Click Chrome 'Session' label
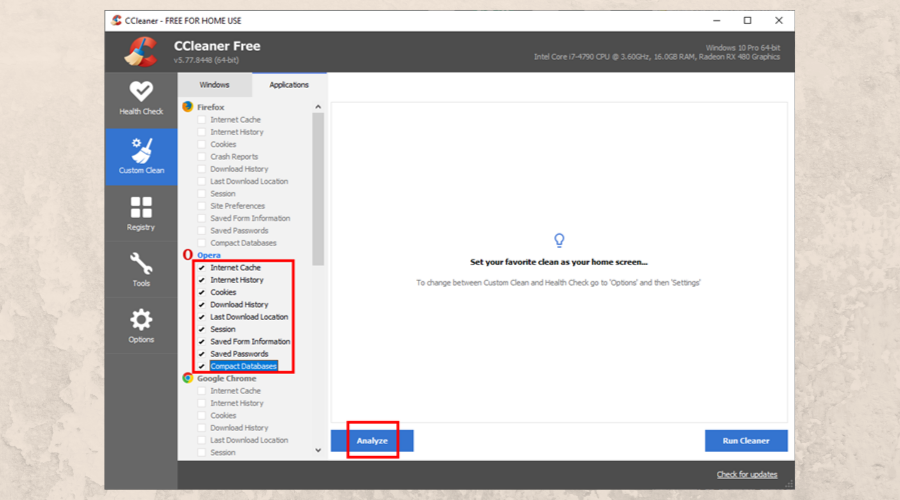Image resolution: width=900 pixels, height=500 pixels. (223, 453)
